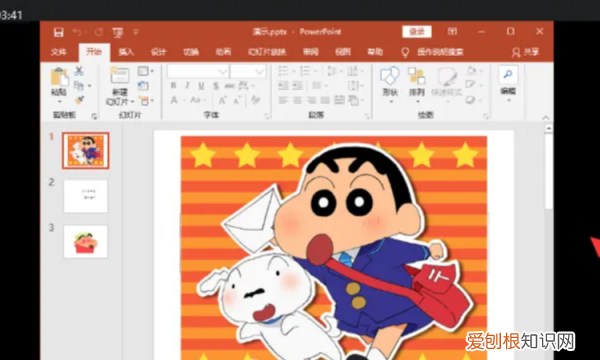The width and height of the screenshot is (600, 360).
Task: Toggle Align Left paragraph
Action: click(283, 100)
